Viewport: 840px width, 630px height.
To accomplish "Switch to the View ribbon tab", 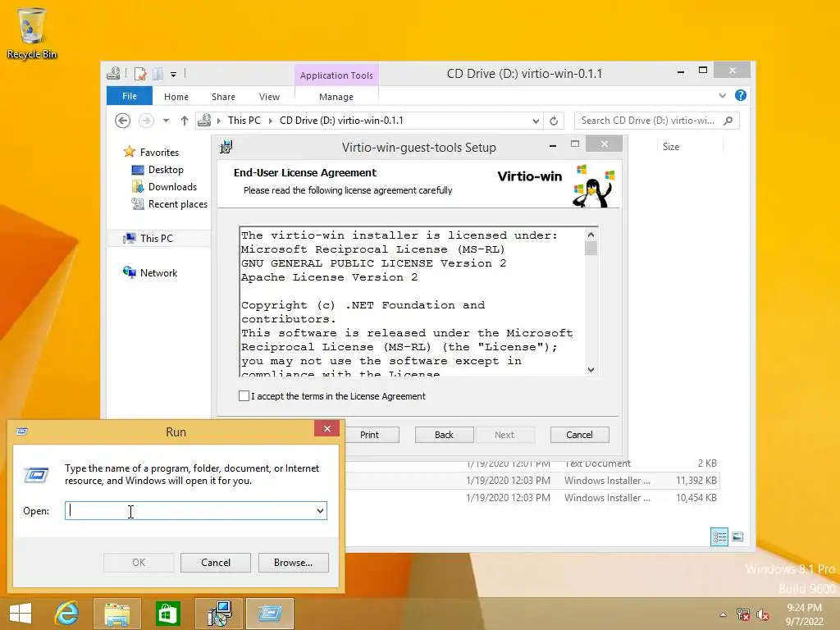I will (x=269, y=97).
